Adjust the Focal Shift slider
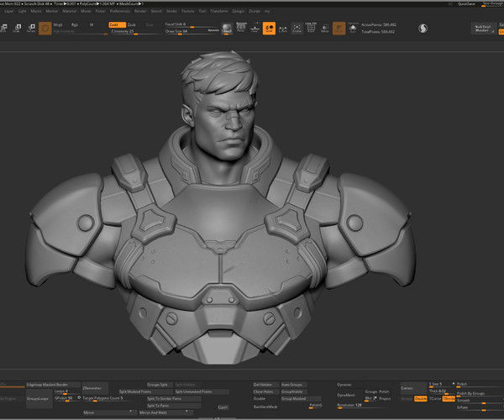This screenshot has height=420, width=504. pyautogui.click(x=192, y=24)
